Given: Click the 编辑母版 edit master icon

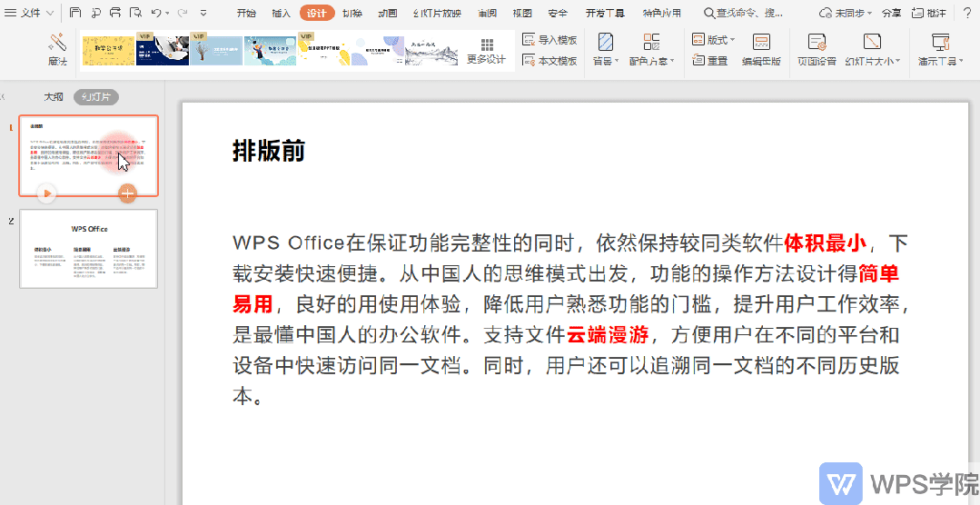Looking at the screenshot, I should coord(761,42).
